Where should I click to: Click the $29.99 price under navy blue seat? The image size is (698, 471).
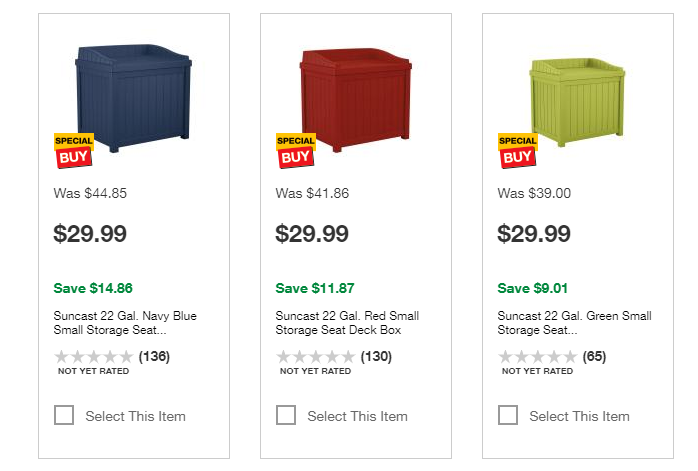[90, 235]
